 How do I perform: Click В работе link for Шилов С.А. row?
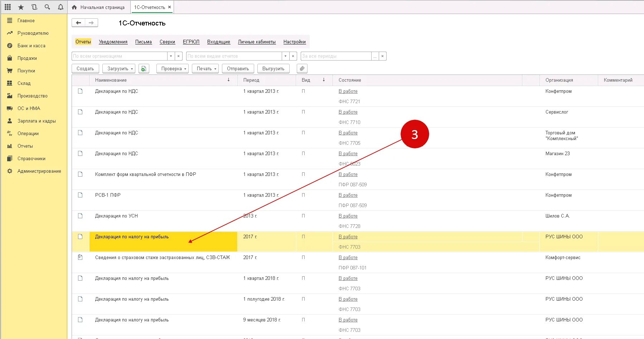(348, 216)
